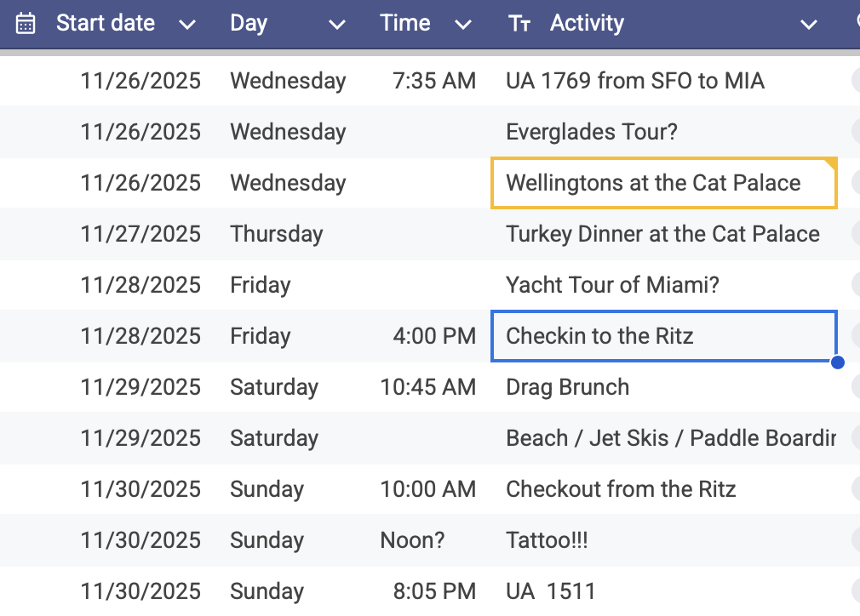The image size is (860, 616).
Task: Select the "UA 1769 from SFO to MIA" cell
Action: click(635, 82)
